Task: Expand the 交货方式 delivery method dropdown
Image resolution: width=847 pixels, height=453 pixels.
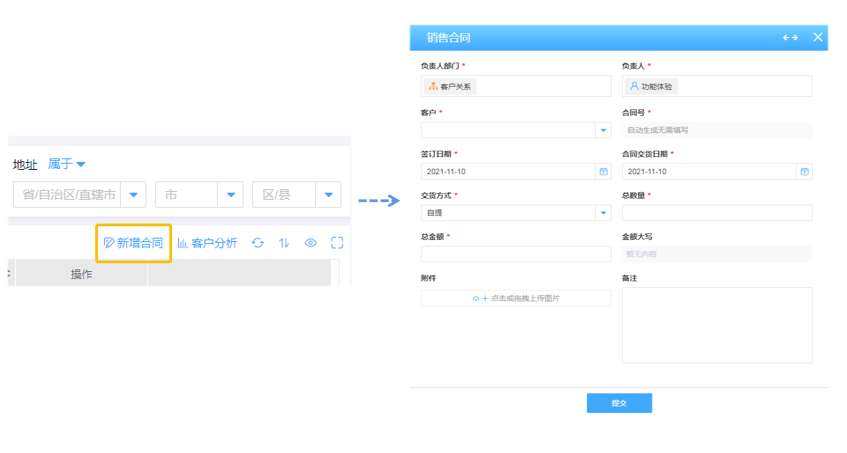Action: tap(603, 212)
